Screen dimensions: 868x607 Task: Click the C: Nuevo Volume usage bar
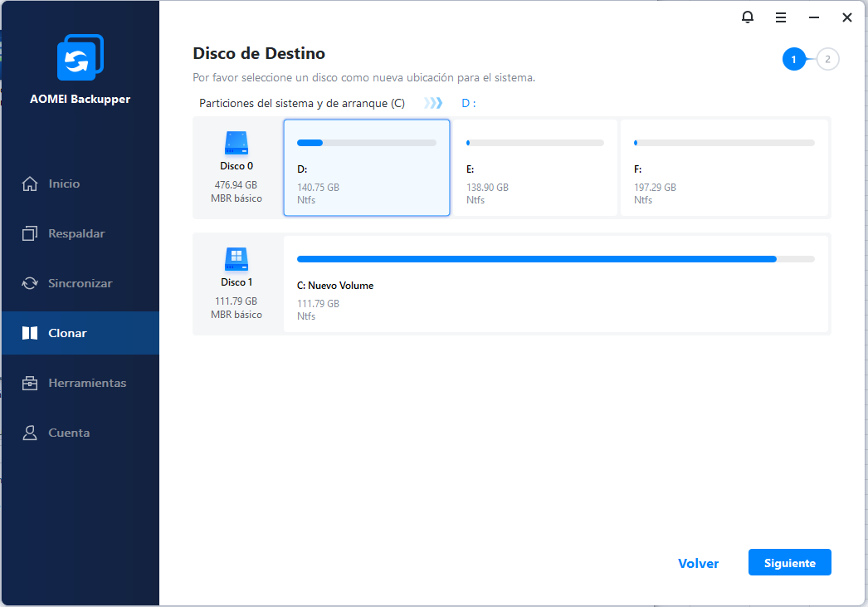(x=556, y=259)
